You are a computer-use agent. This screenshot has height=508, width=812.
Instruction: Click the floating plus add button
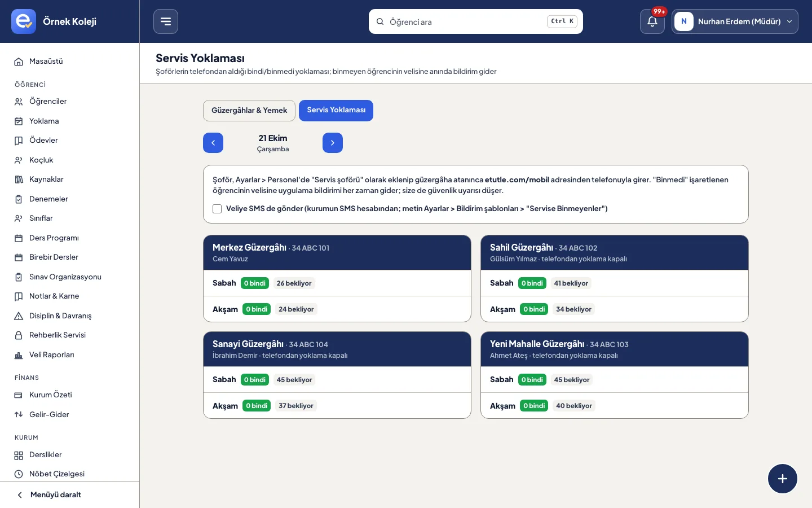click(x=783, y=479)
